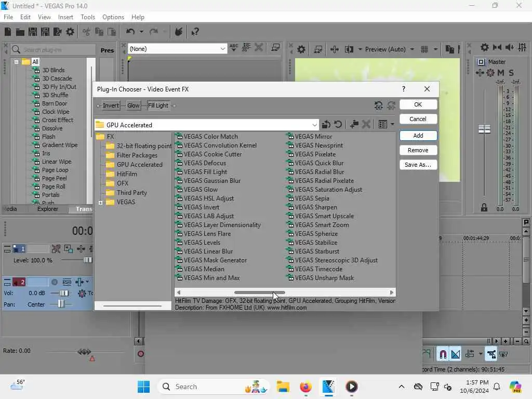This screenshot has height=399, width=532.
Task: Click the record button
Action: [x=140, y=354]
